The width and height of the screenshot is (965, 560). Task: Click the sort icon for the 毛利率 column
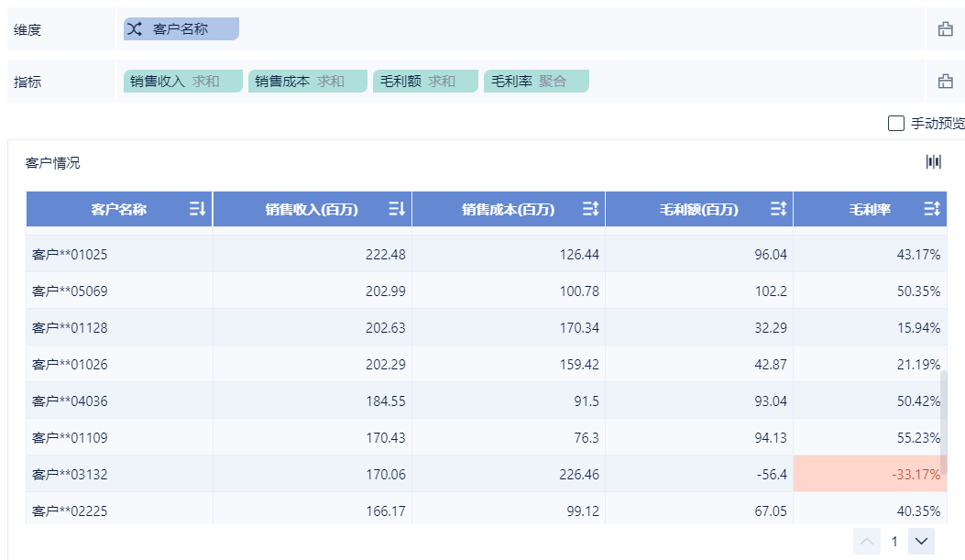(x=932, y=209)
